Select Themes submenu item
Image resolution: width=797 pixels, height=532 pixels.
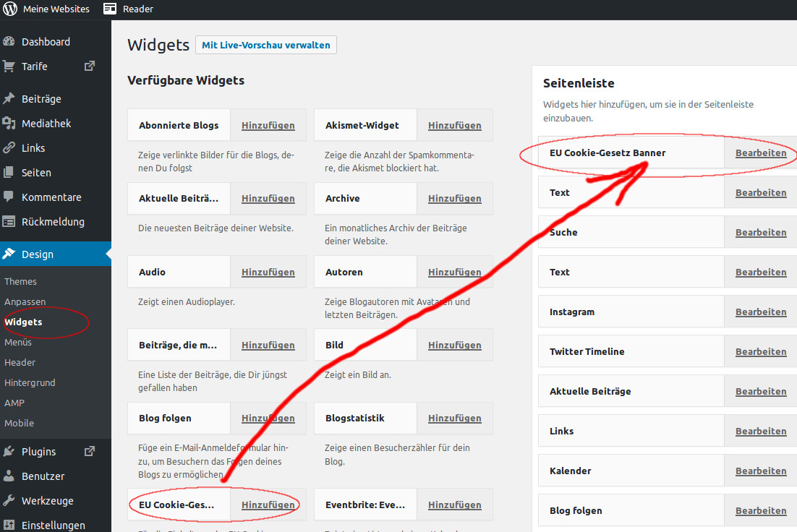[x=20, y=281]
